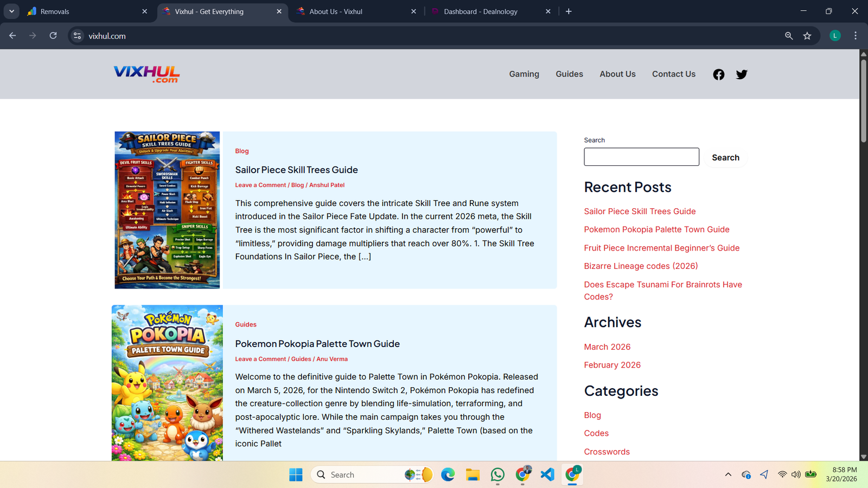
Task: Click the Vixhul.com logo
Action: (146, 74)
